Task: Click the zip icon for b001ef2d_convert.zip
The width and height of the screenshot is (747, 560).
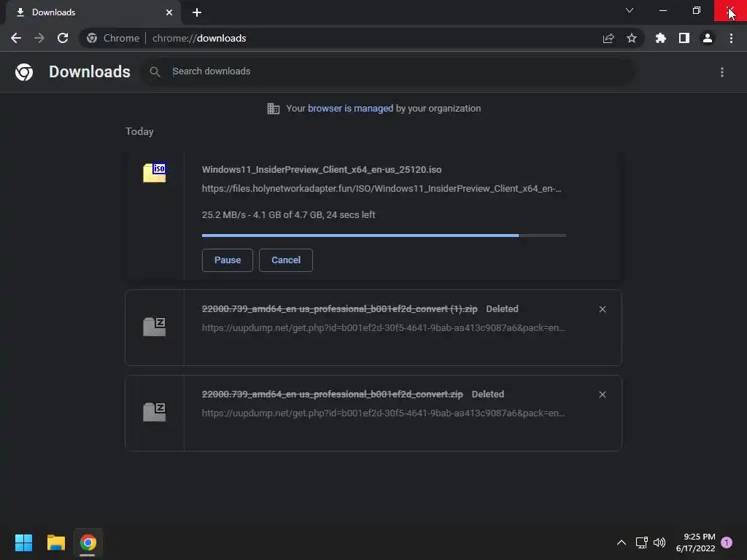Action: [155, 412]
